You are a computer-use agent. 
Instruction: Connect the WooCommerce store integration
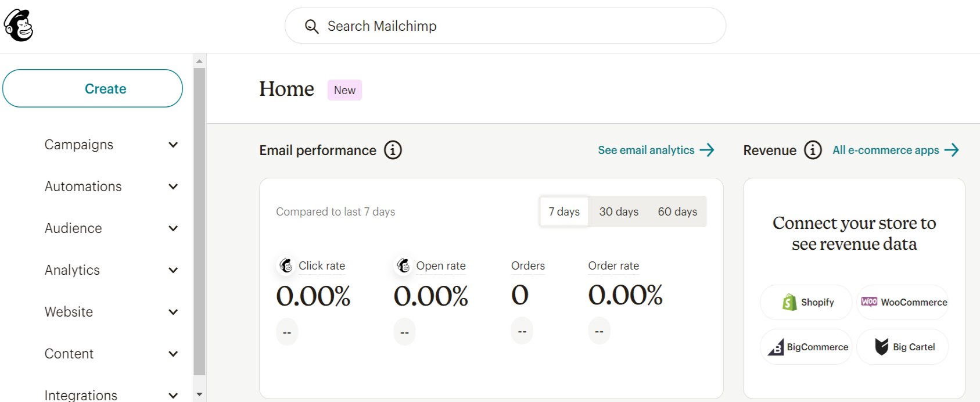click(x=903, y=302)
